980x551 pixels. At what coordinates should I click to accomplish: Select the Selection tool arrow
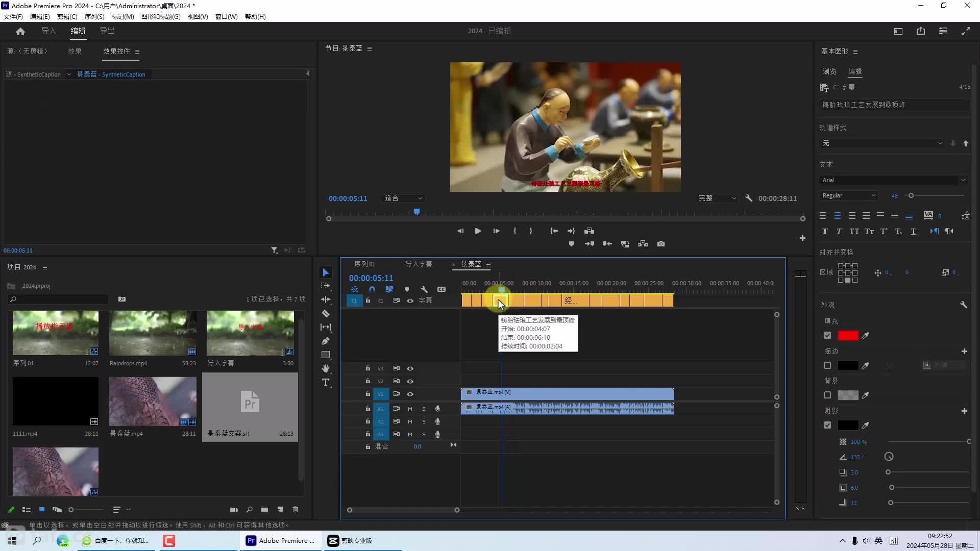tap(326, 272)
